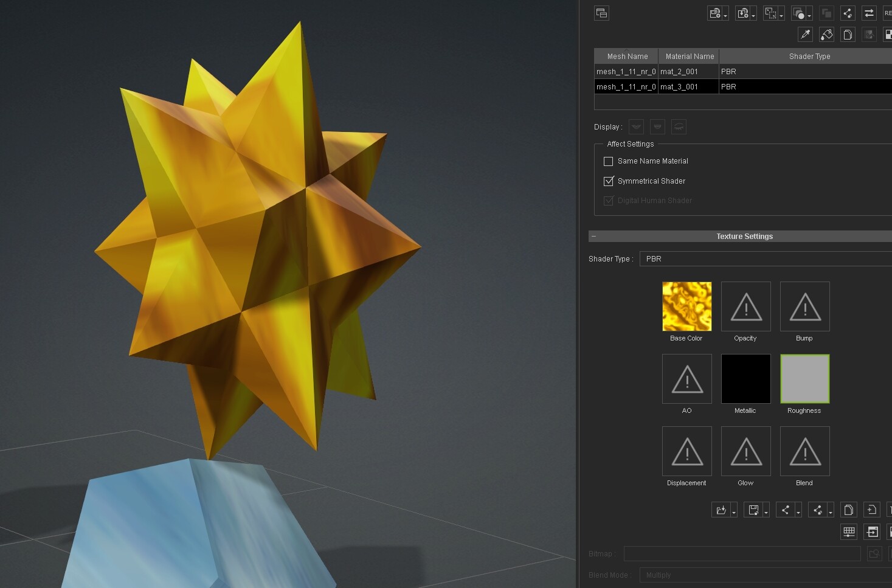Click the grid with slider icon
Image resolution: width=892 pixels, height=588 pixels.
point(849,531)
